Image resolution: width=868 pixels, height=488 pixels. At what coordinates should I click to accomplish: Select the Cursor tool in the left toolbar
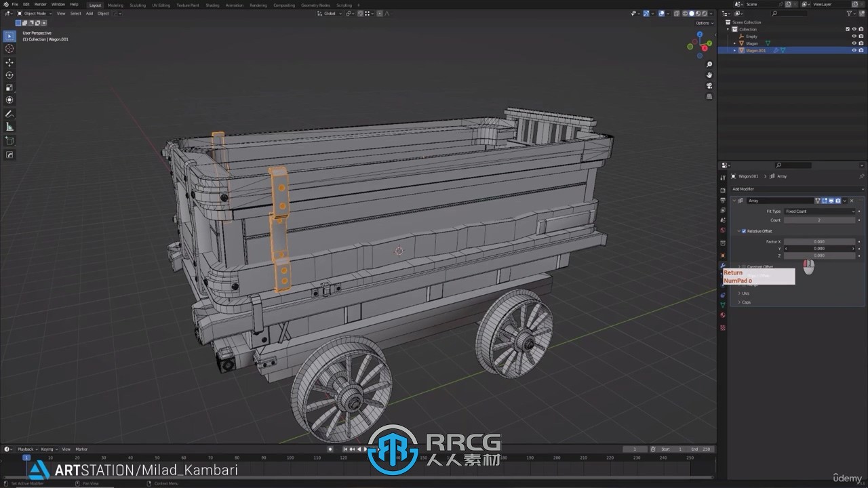(x=9, y=49)
